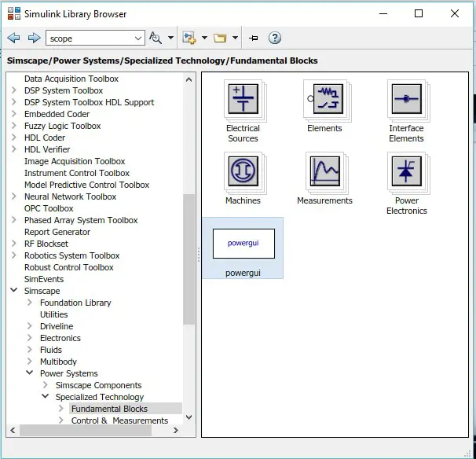Collapse Power Systems tree node
This screenshot has width=476, height=459.
coord(30,373)
